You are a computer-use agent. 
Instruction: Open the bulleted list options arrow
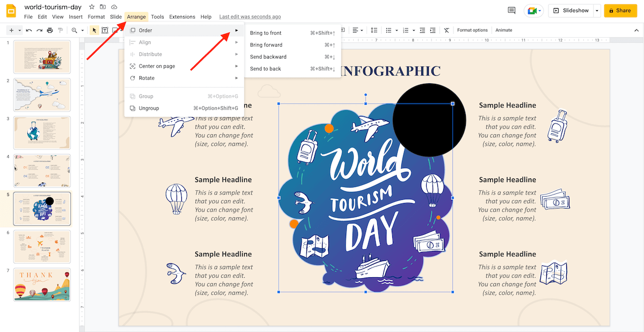(396, 31)
